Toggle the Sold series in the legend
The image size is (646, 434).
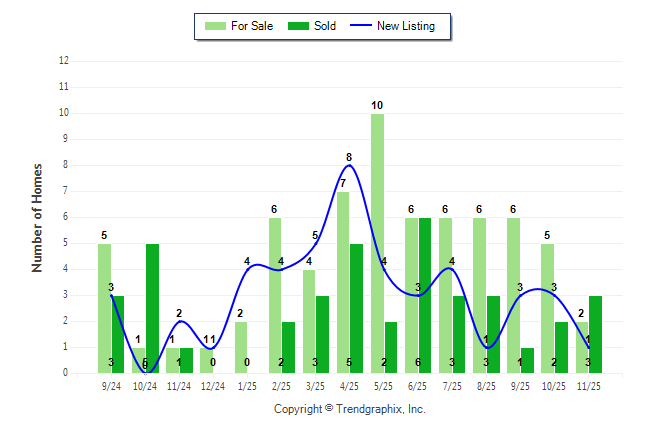pos(310,26)
